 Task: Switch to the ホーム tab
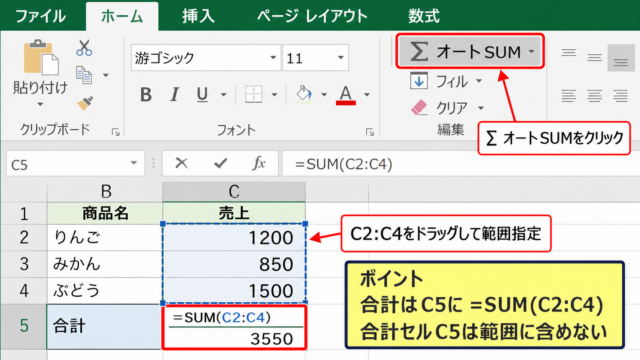[122, 16]
